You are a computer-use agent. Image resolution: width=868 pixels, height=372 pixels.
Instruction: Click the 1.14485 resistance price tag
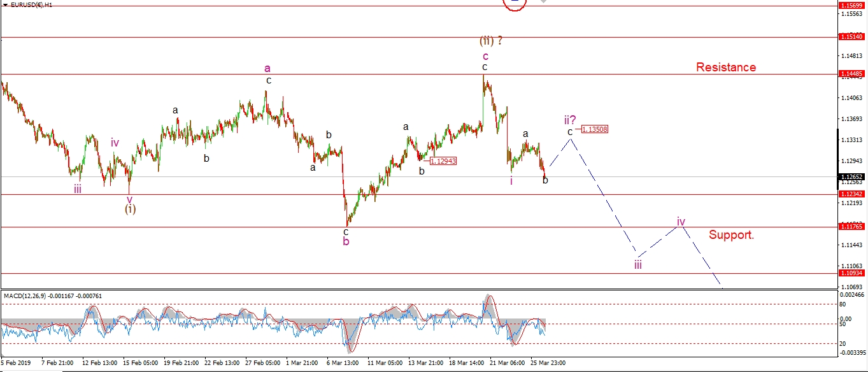852,74
